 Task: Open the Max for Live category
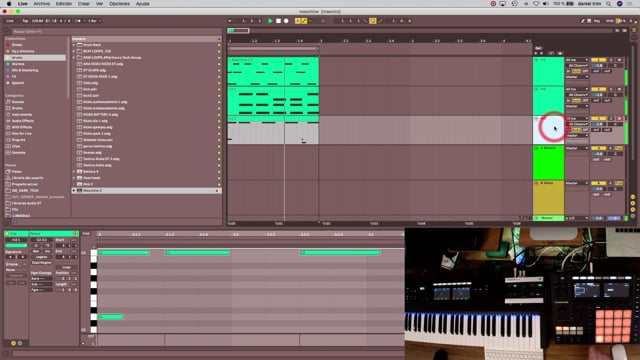point(22,133)
